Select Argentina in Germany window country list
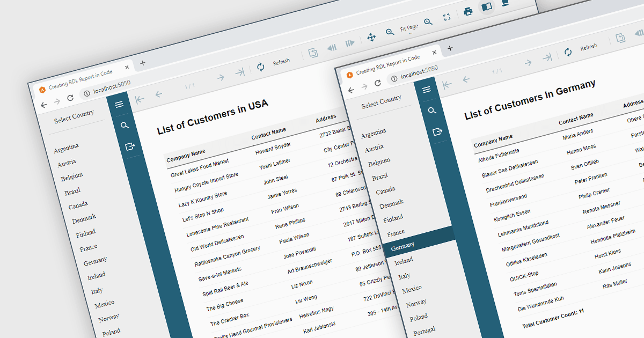 click(x=374, y=134)
